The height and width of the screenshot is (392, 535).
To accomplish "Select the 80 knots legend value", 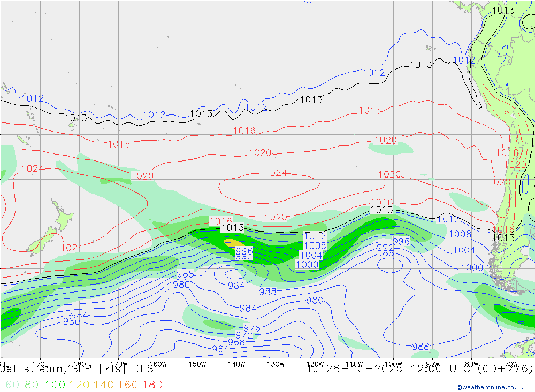I will pos(32,385).
